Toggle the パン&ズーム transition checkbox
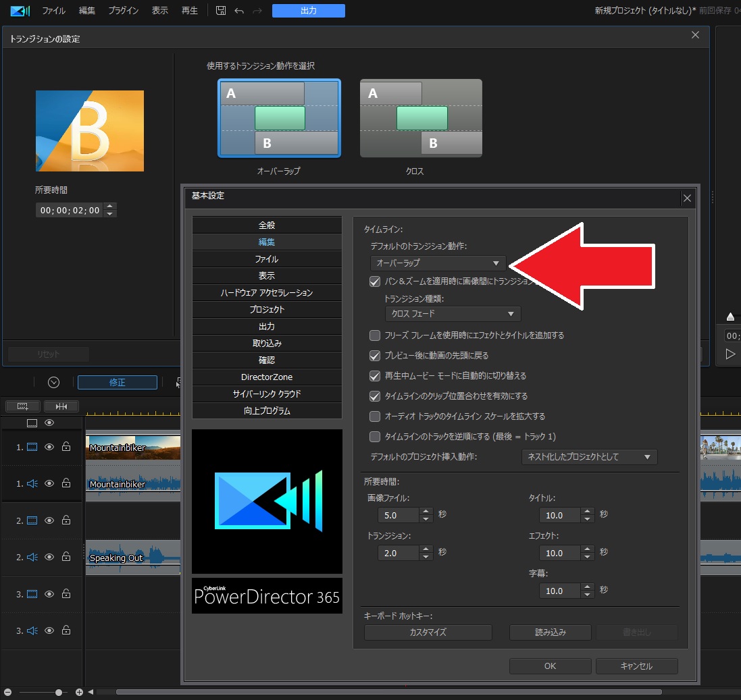741x700 pixels. point(375,281)
